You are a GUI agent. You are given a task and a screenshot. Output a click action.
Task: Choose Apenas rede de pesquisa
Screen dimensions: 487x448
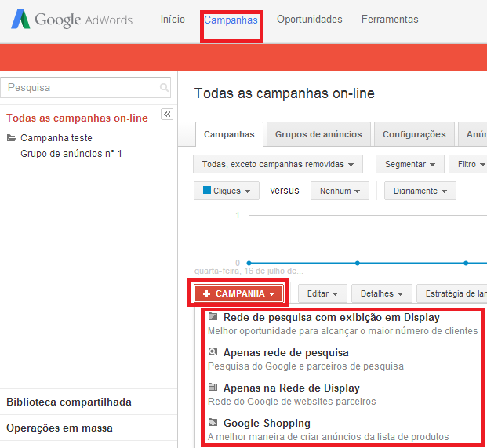click(x=285, y=352)
